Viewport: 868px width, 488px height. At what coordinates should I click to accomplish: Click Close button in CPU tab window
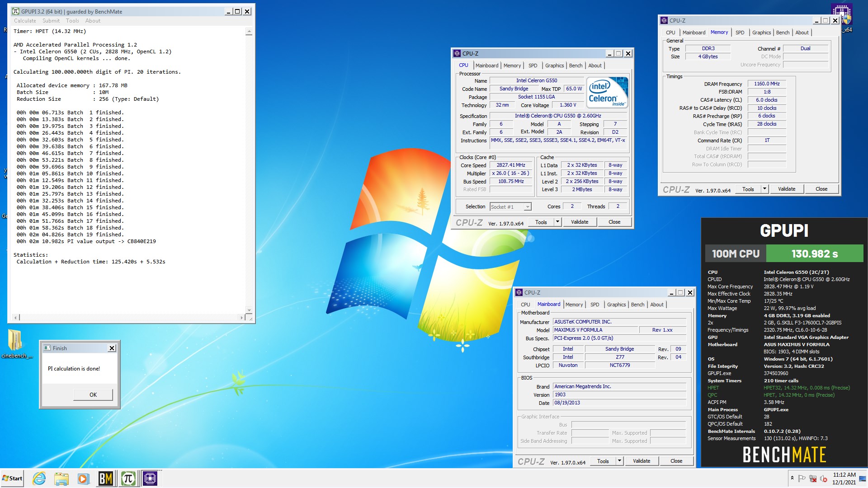pos(614,222)
